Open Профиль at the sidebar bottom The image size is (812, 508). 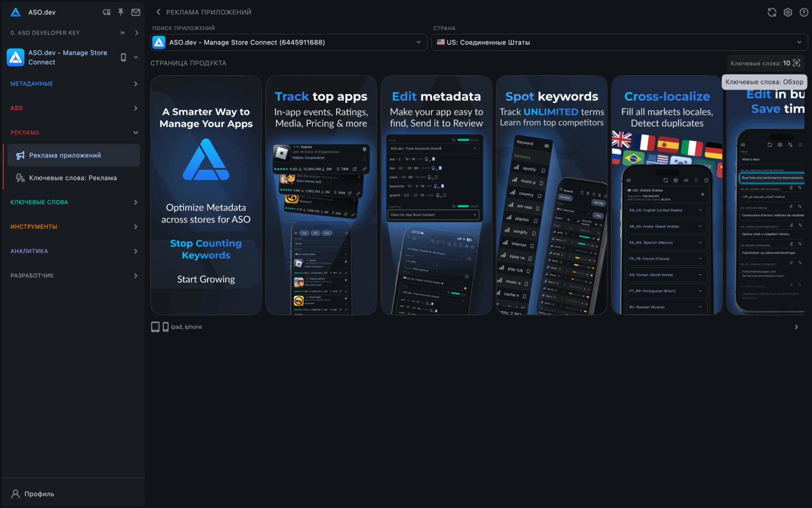point(39,494)
